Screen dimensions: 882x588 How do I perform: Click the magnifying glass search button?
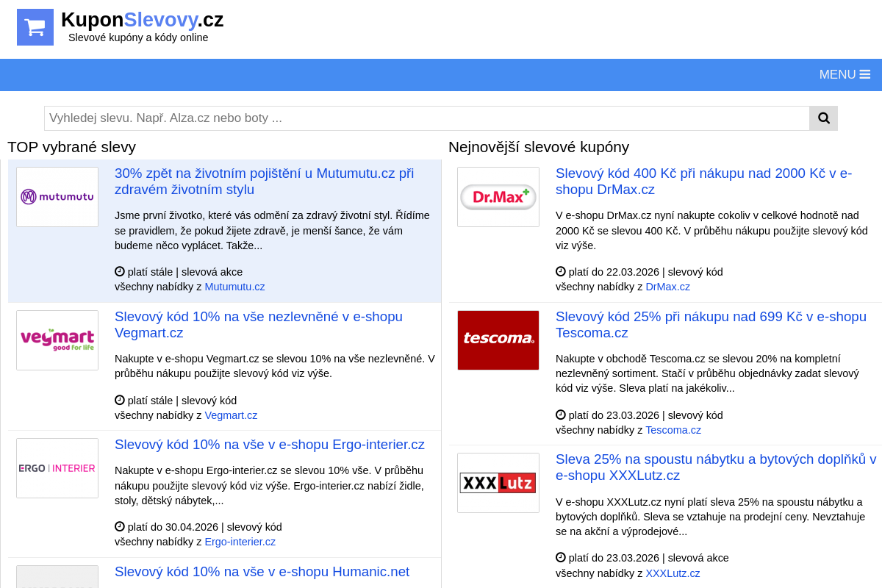click(823, 118)
